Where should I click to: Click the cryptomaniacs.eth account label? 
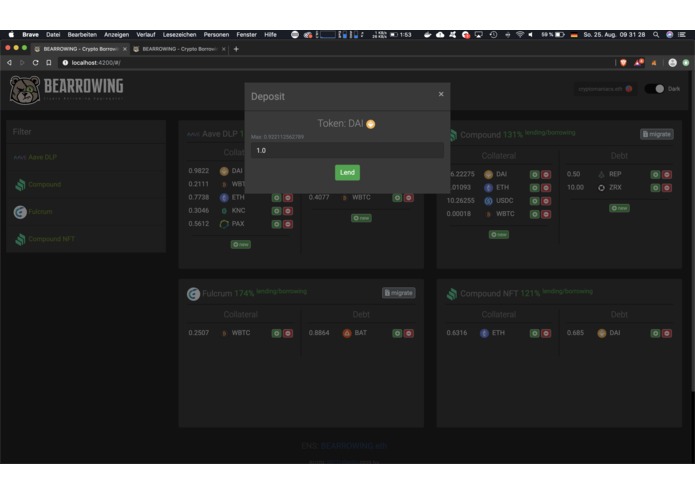pyautogui.click(x=601, y=89)
